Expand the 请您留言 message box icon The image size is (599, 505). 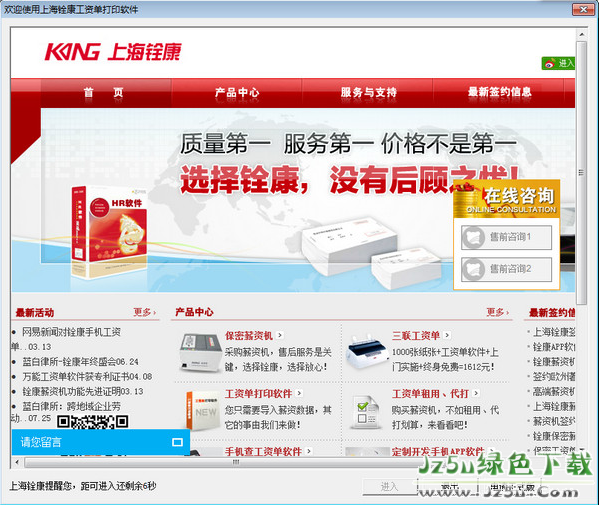tap(177, 442)
